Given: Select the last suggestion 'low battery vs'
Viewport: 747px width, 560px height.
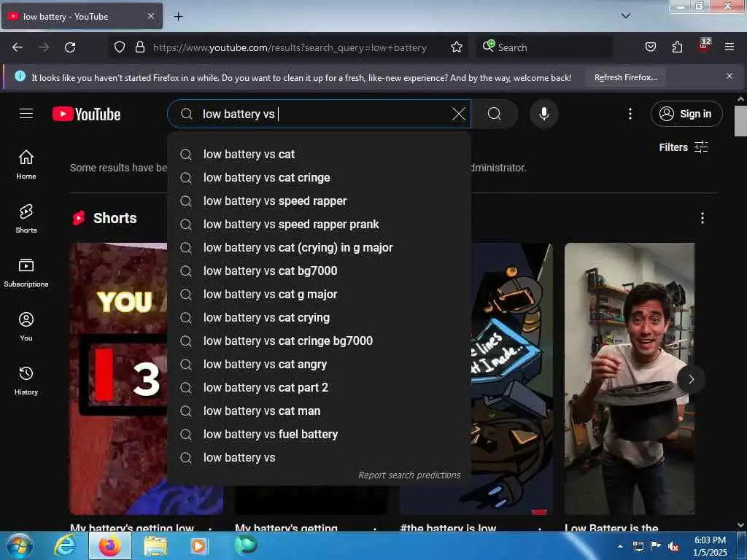Looking at the screenshot, I should click(319, 458).
